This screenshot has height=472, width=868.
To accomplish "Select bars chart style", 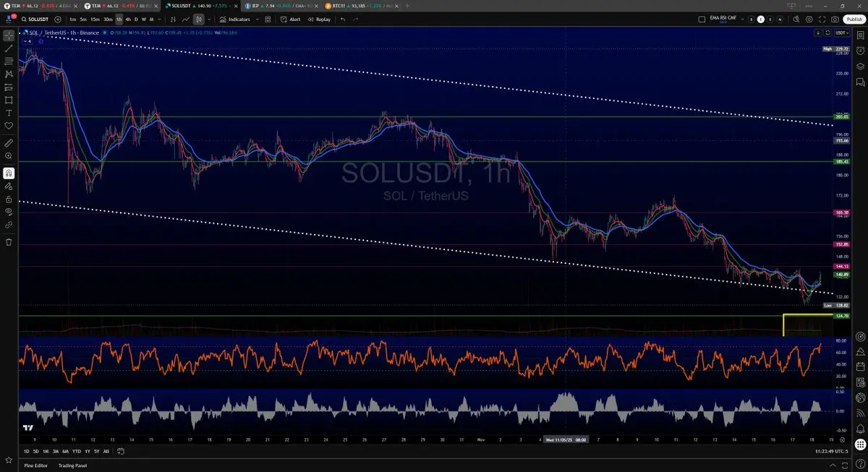I will [172, 20].
